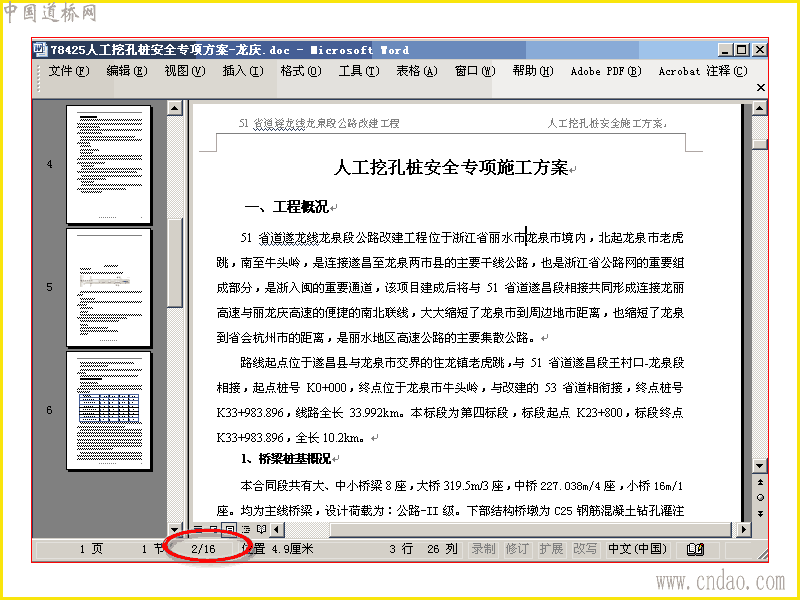
Task: Open the 格式(O) menu
Action: (301, 71)
